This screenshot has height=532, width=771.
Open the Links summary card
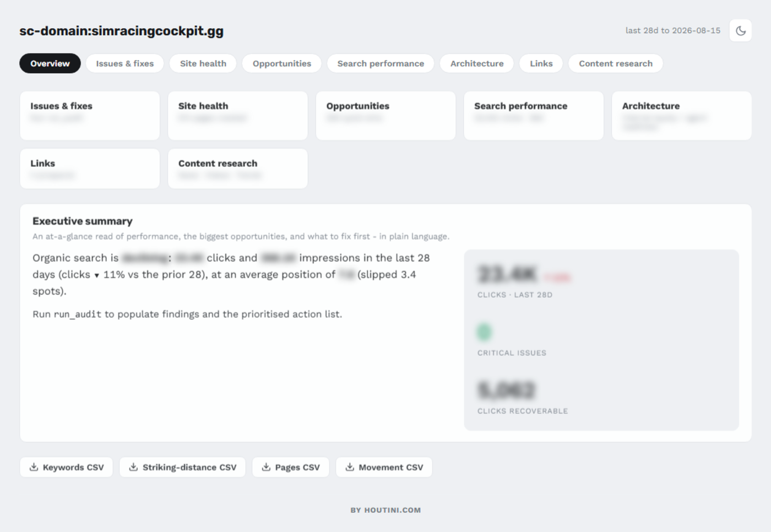click(x=90, y=169)
